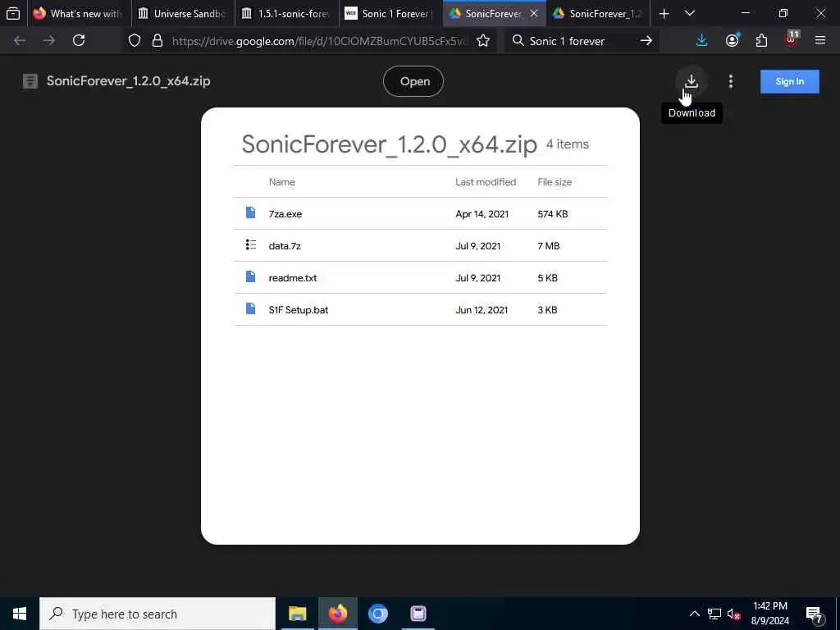The width and height of the screenshot is (840, 630).
Task: Click the Firefox View icon
Action: [13, 13]
